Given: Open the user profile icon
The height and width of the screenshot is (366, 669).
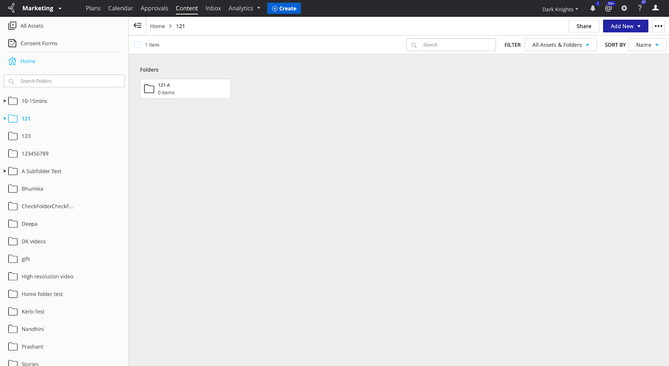Looking at the screenshot, I should point(655,8).
